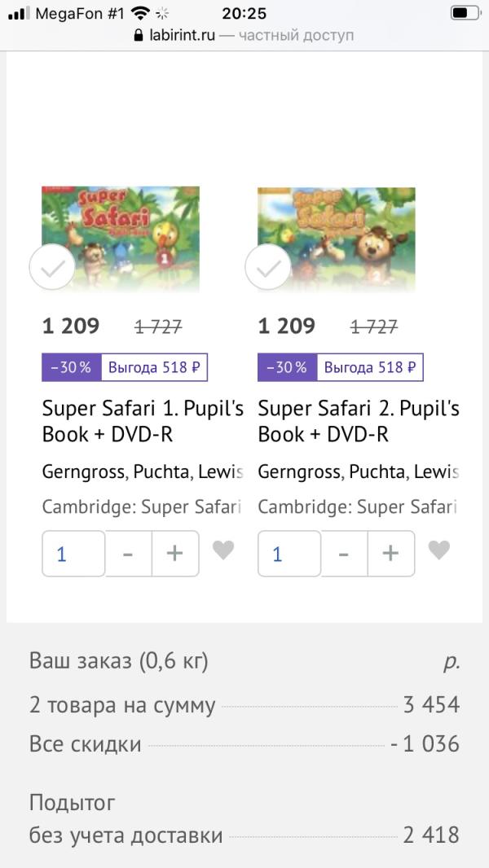Decrease quantity of Super Safari 1
The image size is (489, 868).
(x=128, y=554)
